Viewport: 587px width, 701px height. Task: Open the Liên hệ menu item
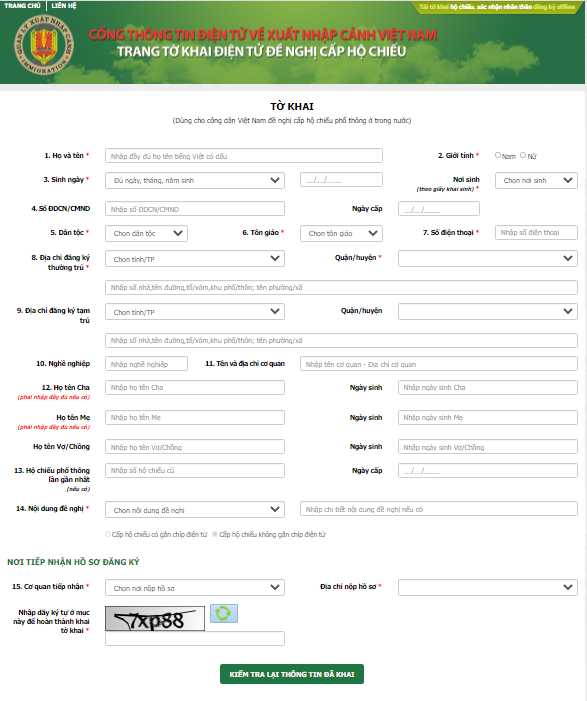(x=64, y=6)
